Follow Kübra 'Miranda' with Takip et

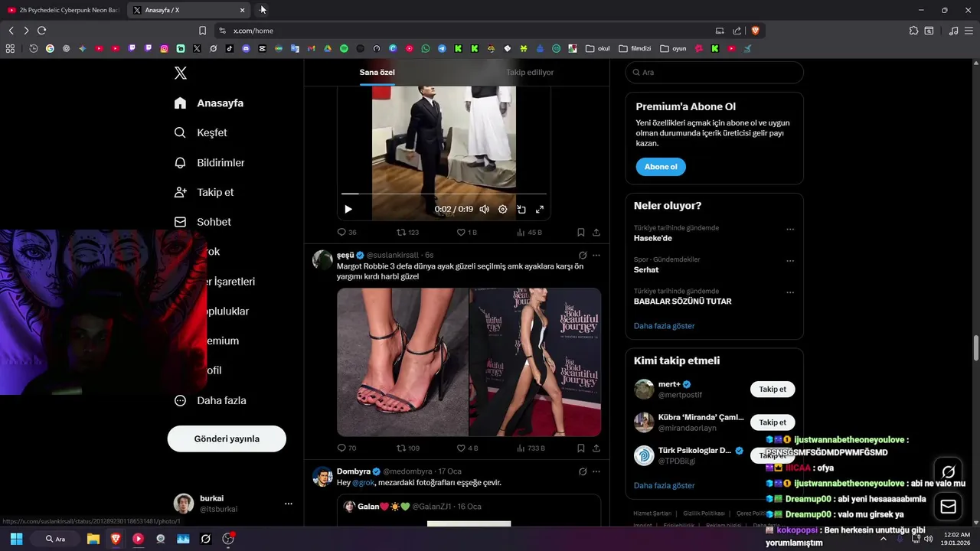(773, 422)
